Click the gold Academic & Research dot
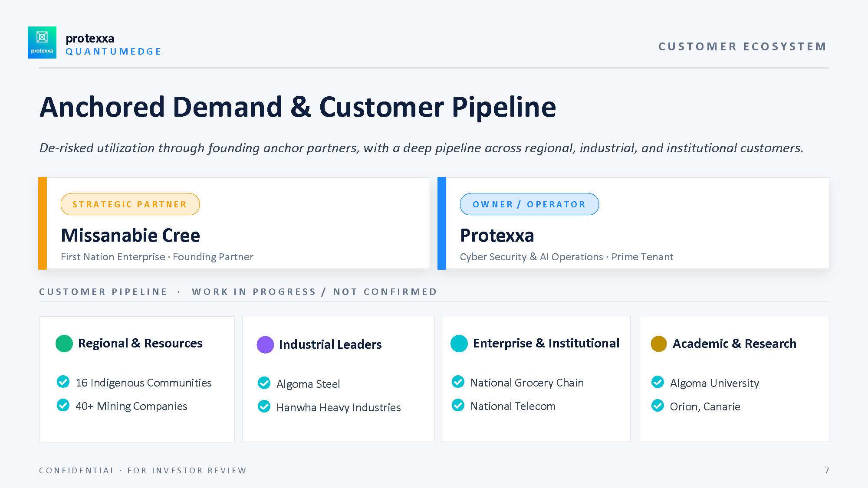This screenshot has height=488, width=868. pos(659,344)
